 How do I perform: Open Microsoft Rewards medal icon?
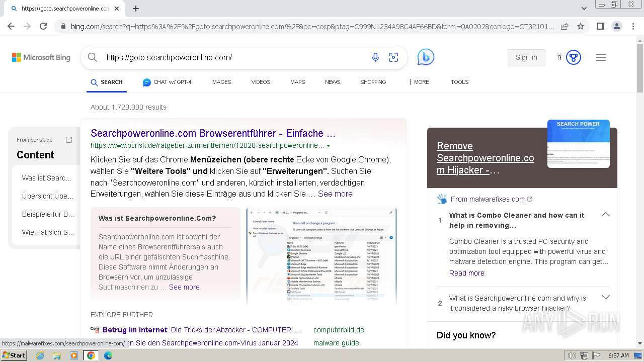574,57
